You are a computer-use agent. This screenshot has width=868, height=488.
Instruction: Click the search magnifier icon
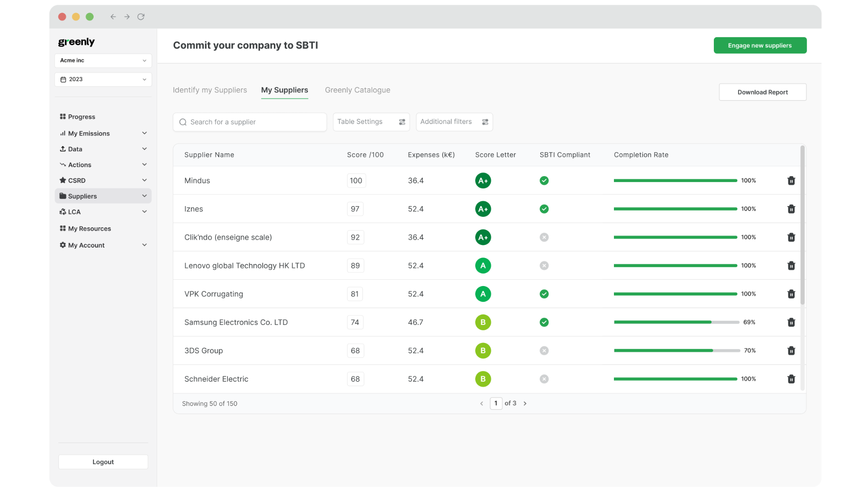(183, 122)
